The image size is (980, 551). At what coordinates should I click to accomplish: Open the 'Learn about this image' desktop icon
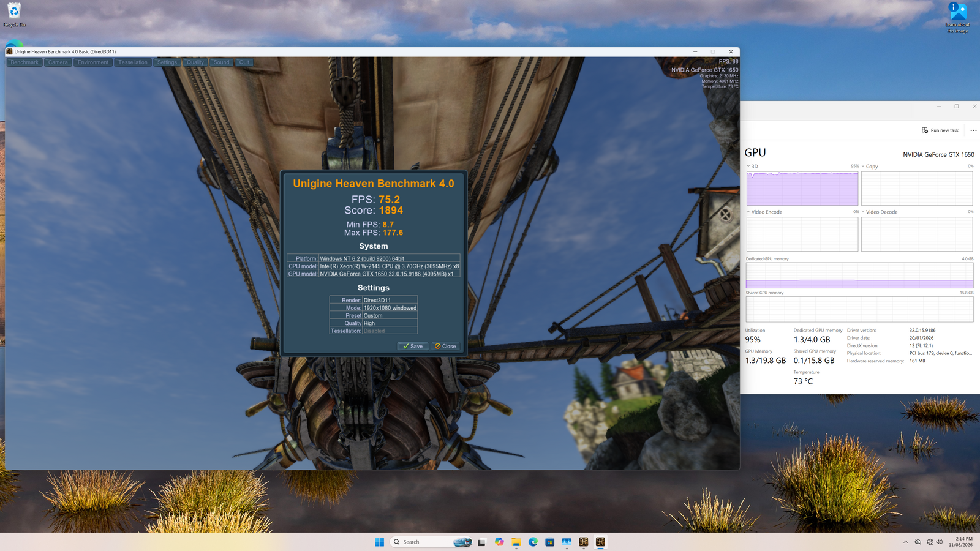[957, 18]
